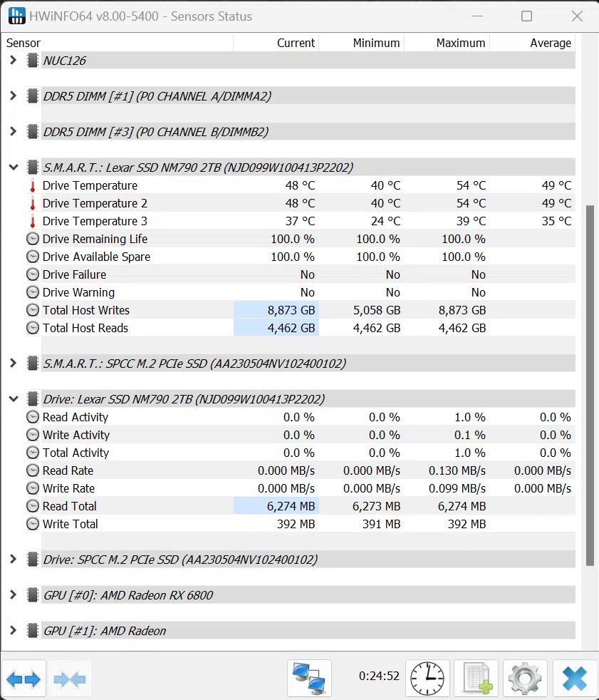Screen dimensions: 599x700
Task: Expand GPU [#0] AMD Radeon RX 6800
Action: click(x=13, y=595)
